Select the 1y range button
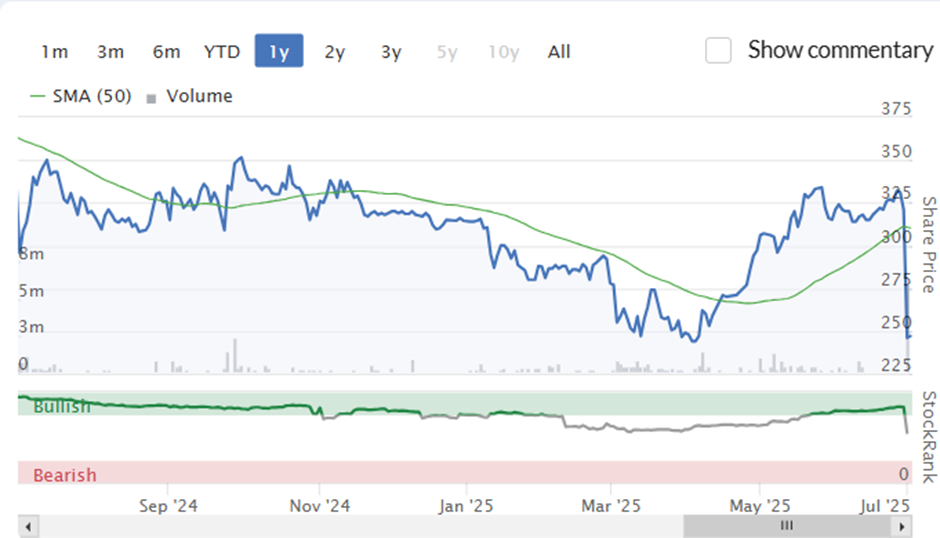This screenshot has height=538, width=940. click(279, 51)
